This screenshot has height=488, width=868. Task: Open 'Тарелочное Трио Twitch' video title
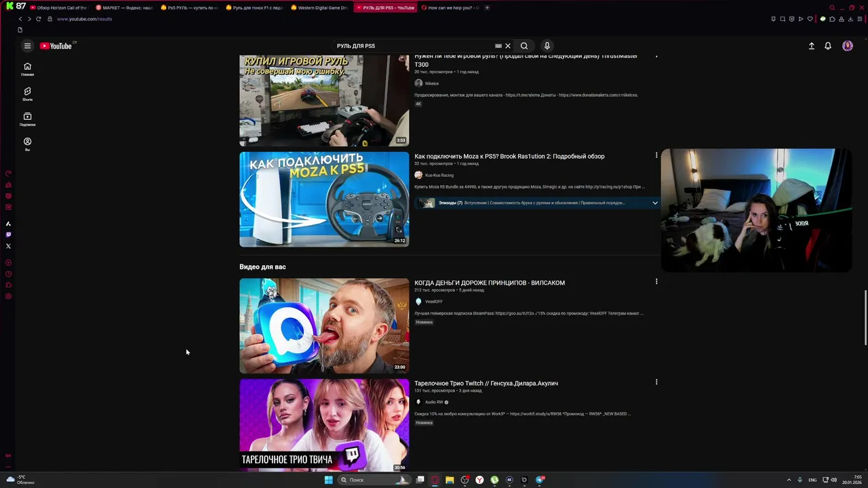point(486,383)
